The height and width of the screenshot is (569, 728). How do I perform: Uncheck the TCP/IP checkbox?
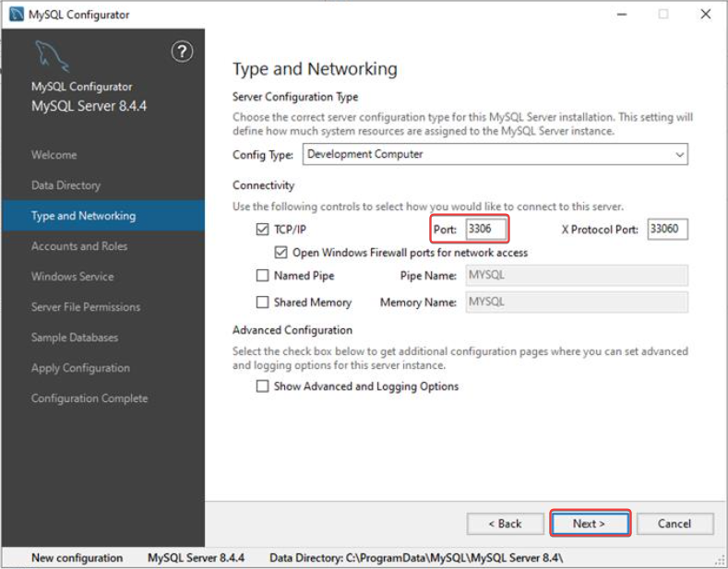point(261,230)
